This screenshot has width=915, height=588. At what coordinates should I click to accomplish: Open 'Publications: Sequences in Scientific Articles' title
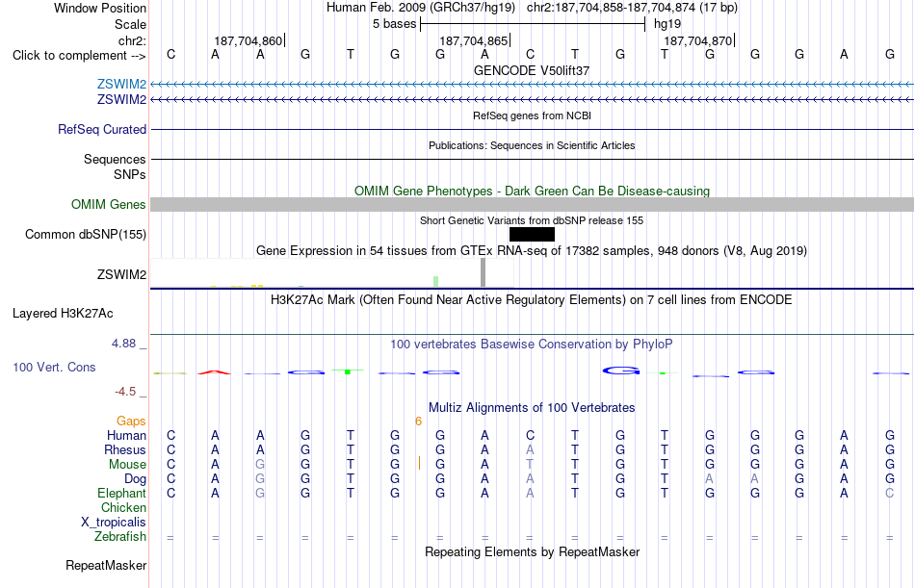[x=532, y=145]
